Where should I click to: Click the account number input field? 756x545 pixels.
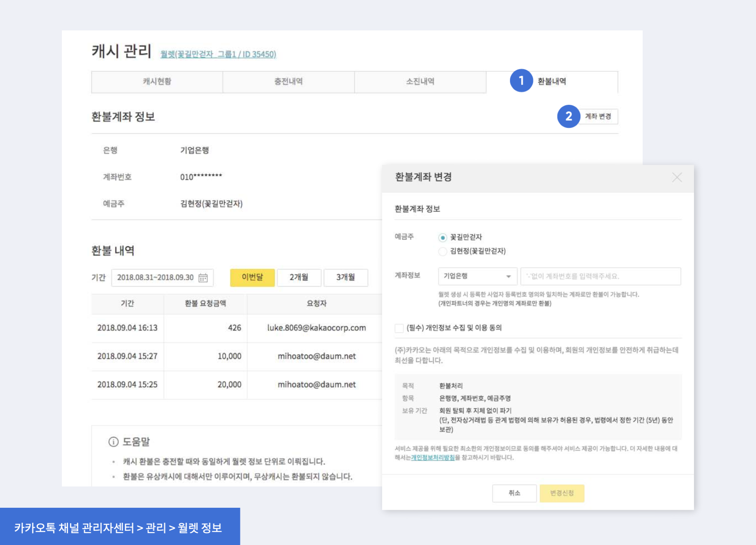click(600, 277)
